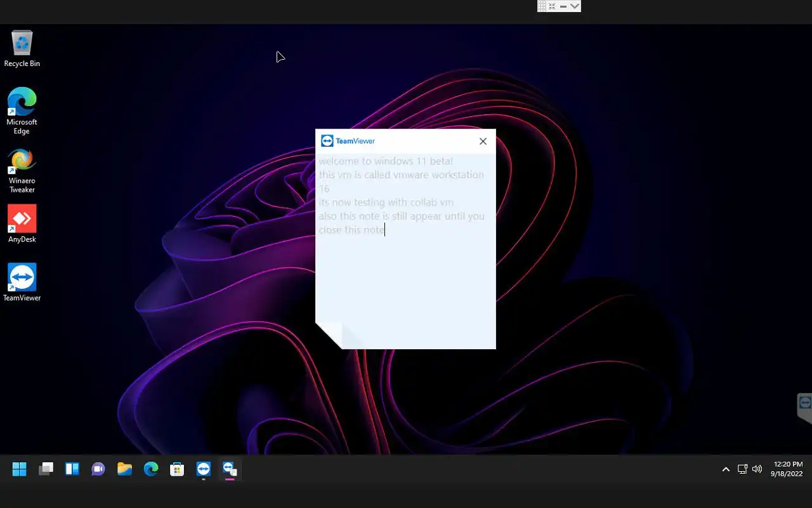Open the Recycle Bin desktop icon
This screenshot has height=508, width=812.
[22, 49]
